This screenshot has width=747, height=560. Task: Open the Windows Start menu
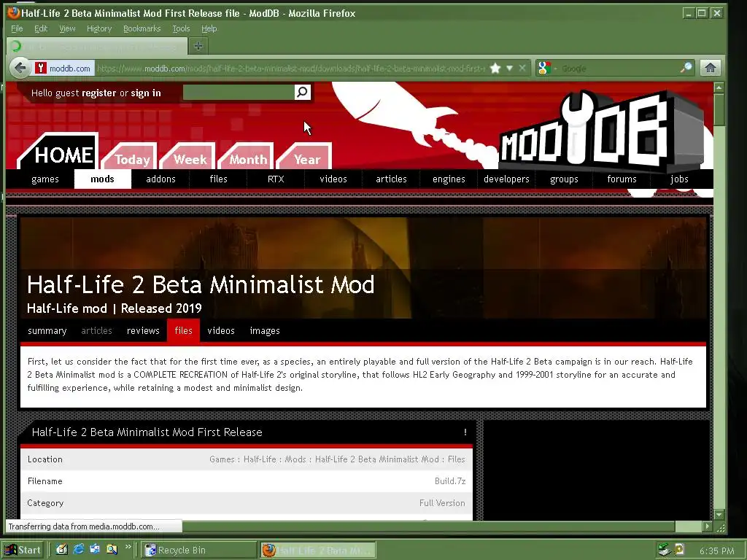pos(23,550)
